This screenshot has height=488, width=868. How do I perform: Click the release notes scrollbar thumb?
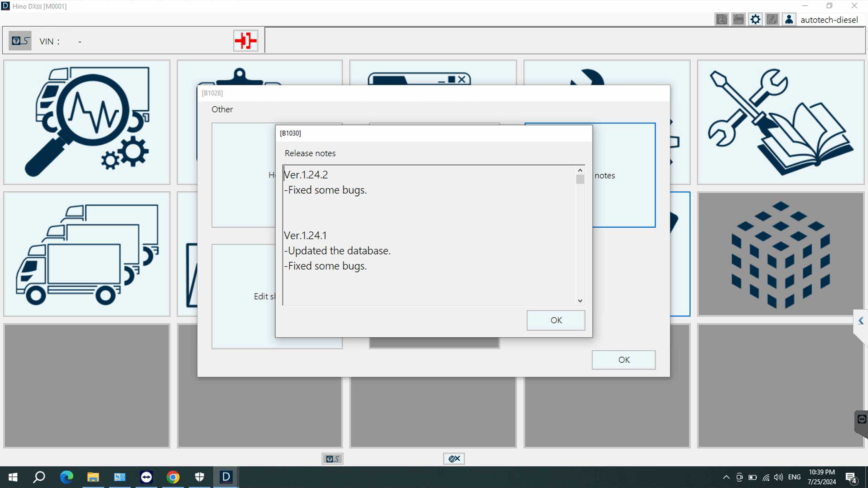(x=580, y=179)
